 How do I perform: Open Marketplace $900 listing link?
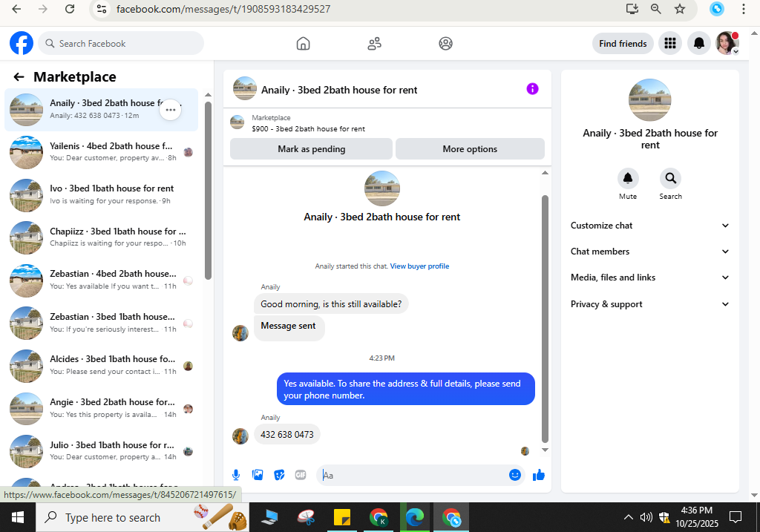point(308,129)
